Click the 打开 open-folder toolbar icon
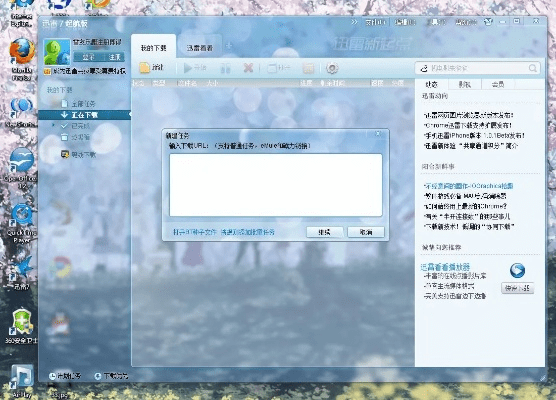 [272, 67]
